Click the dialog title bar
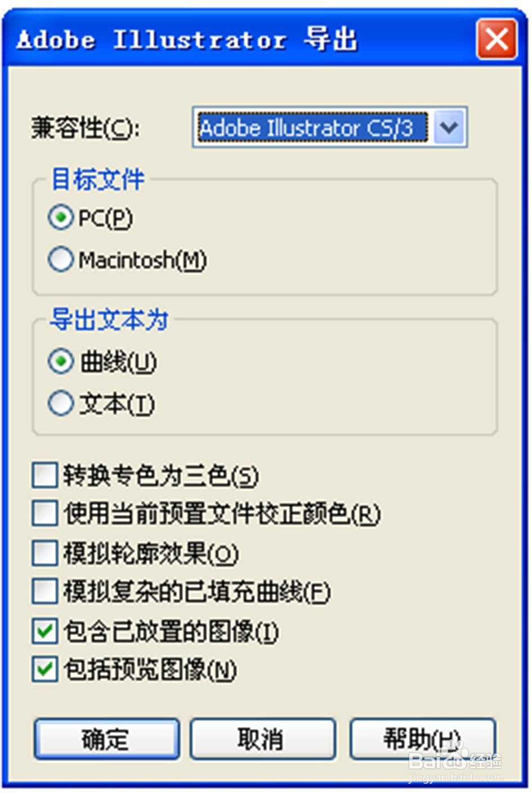 click(x=236, y=39)
